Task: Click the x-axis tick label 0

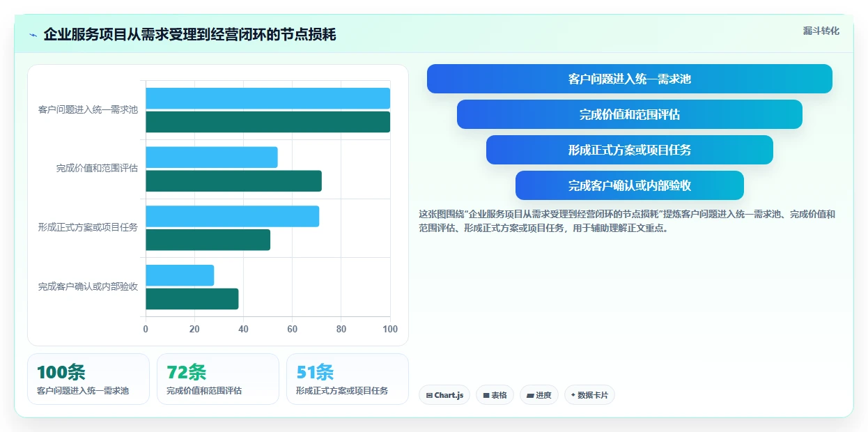Action: (146, 329)
